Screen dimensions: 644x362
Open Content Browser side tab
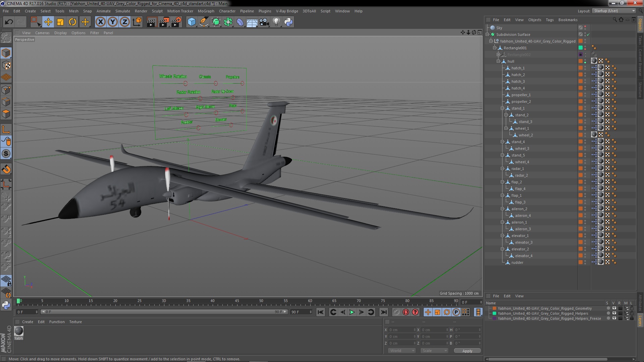(x=640, y=62)
